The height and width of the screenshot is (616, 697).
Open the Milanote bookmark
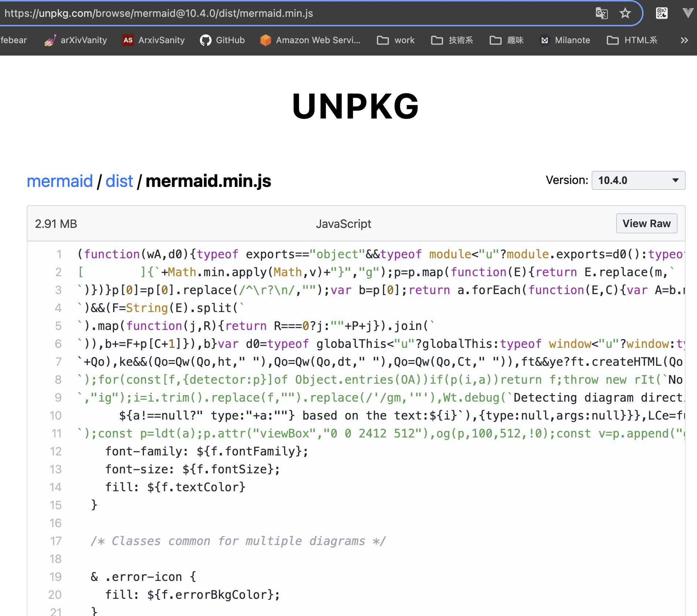tap(566, 40)
